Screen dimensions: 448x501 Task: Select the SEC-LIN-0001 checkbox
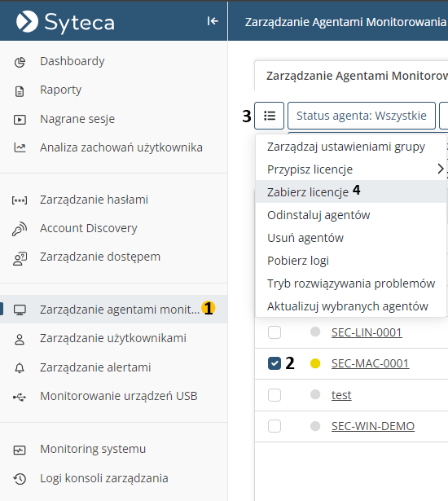[275, 332]
